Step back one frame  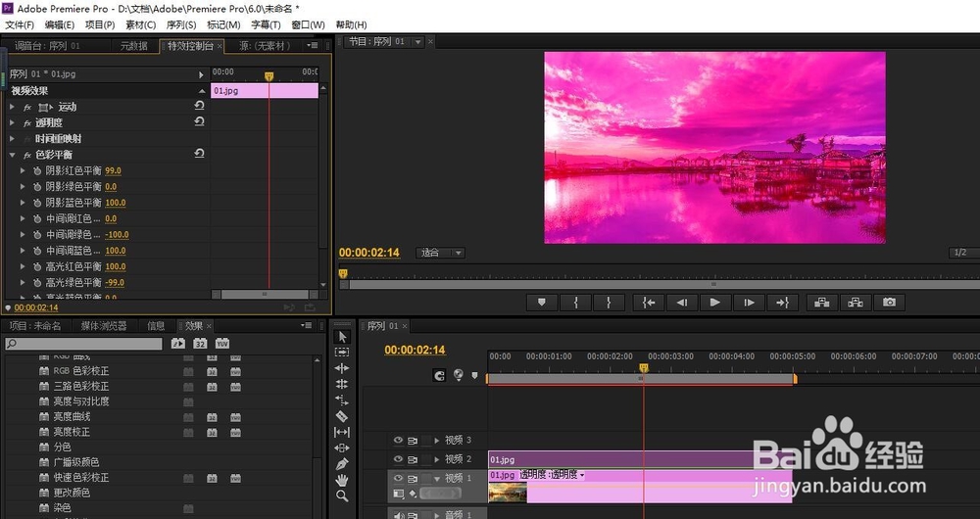(682, 303)
